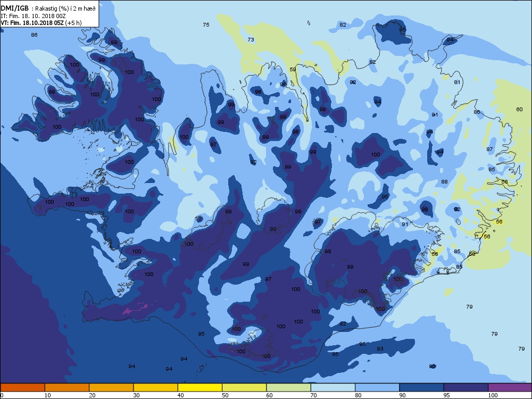This screenshot has height=399, width=532.
Task: Click the 60–70% light green legend swatch
Action: click(289, 387)
